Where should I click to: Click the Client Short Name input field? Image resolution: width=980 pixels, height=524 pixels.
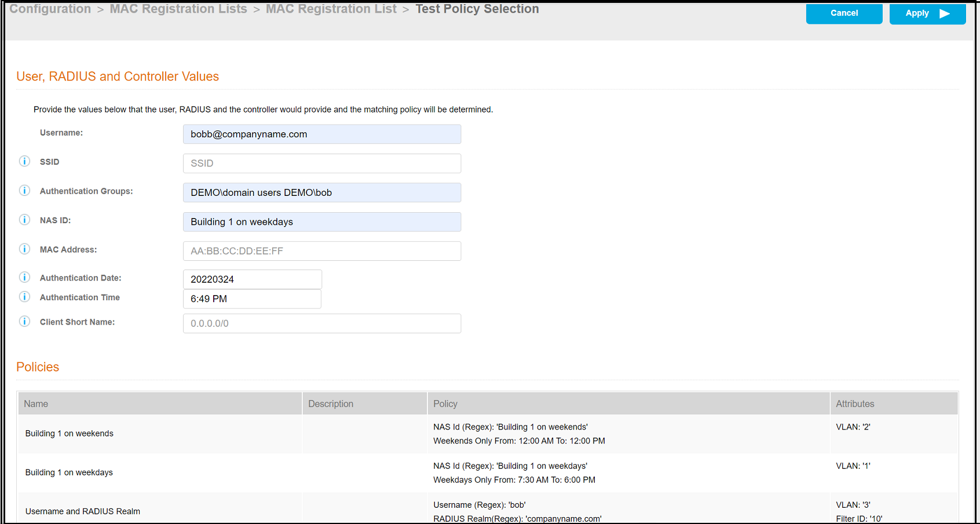pyautogui.click(x=322, y=323)
